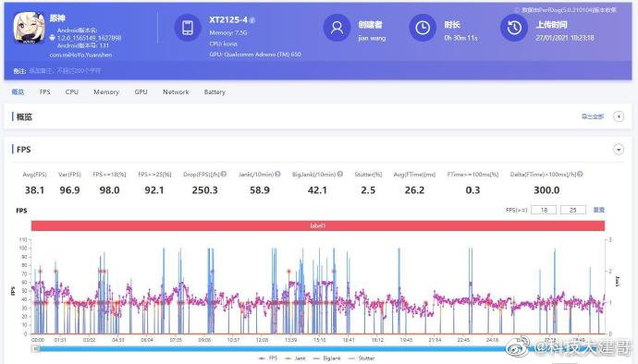Screen dimensions: 638x364
Task: Click the 12:08 time label on chart axis
Action: [262, 340]
